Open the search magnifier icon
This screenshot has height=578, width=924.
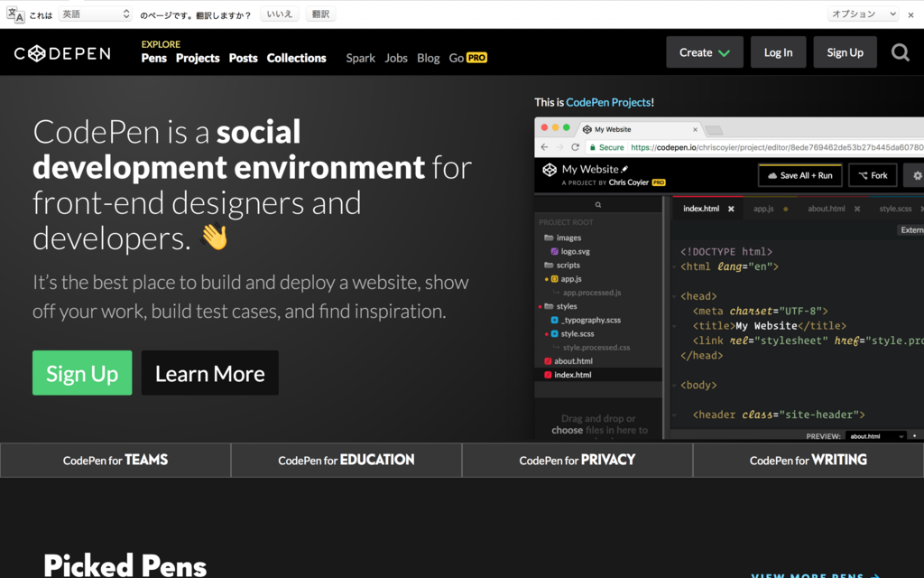pos(900,52)
